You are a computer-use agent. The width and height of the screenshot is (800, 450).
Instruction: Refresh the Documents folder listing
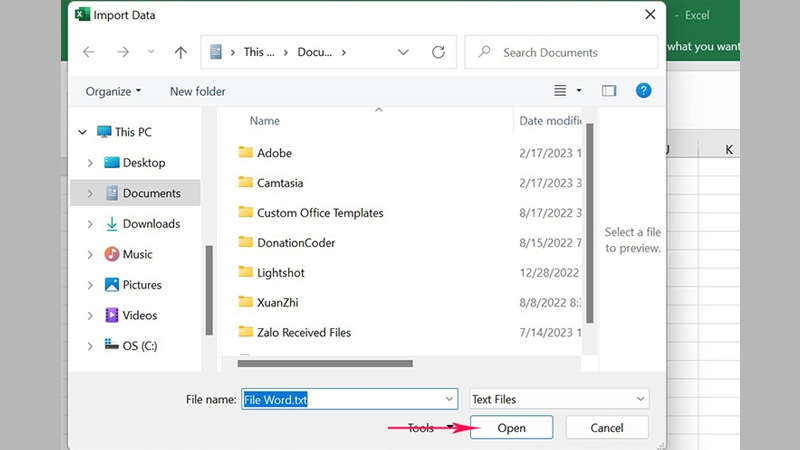(x=437, y=52)
